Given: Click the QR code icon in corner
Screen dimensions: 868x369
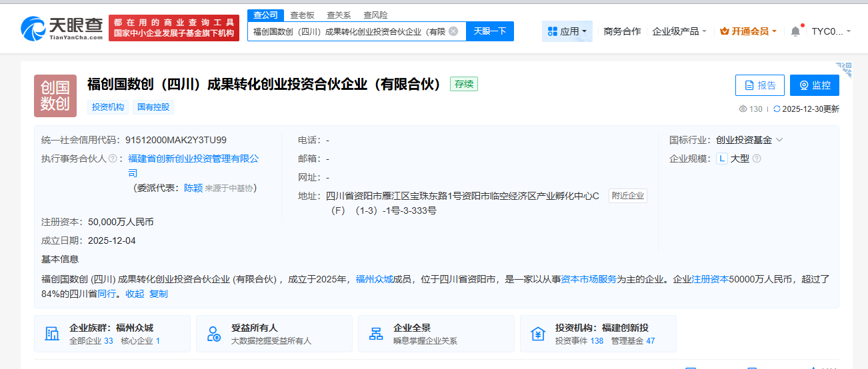Looking at the screenshot, I should [x=844, y=69].
